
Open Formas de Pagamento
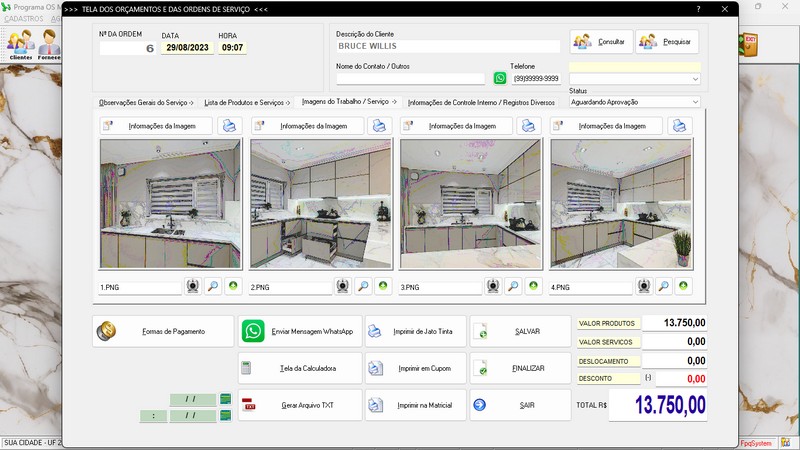163,332
